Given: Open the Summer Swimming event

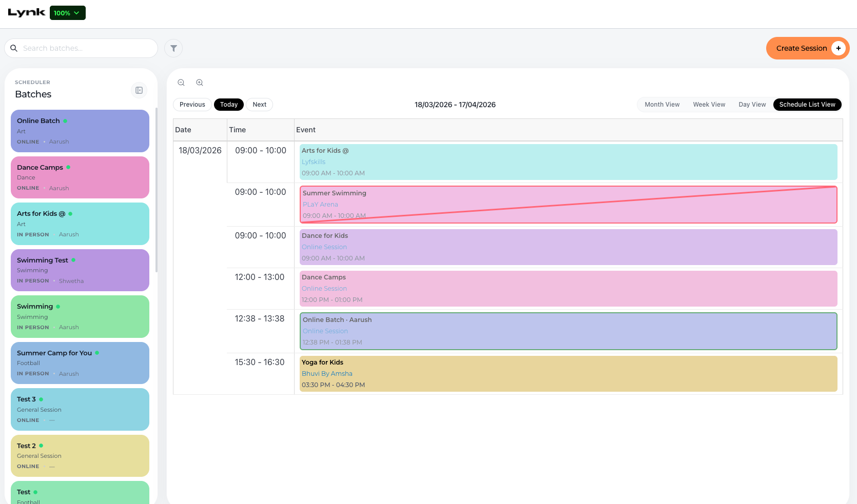Looking at the screenshot, I should tap(569, 205).
